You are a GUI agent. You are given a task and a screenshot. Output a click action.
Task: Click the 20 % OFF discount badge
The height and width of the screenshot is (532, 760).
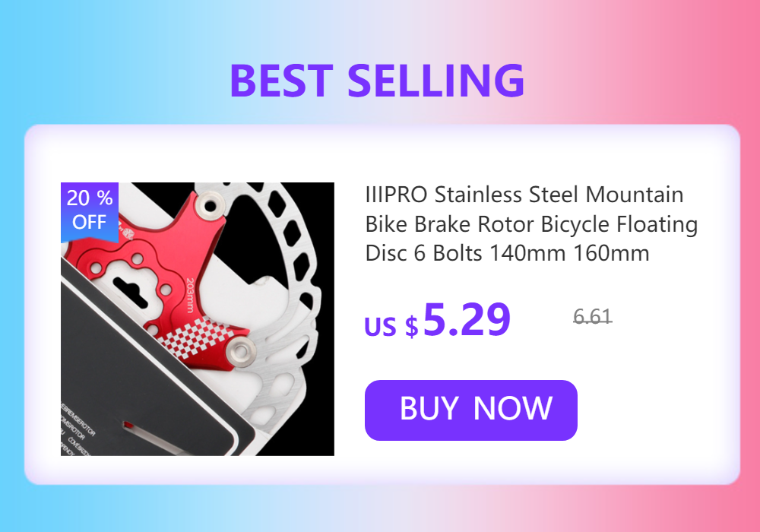coord(90,212)
